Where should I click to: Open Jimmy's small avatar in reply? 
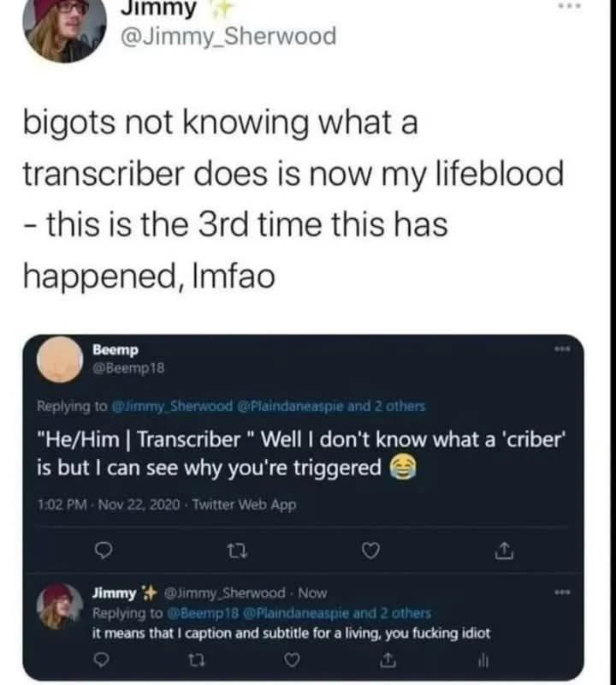(59, 605)
